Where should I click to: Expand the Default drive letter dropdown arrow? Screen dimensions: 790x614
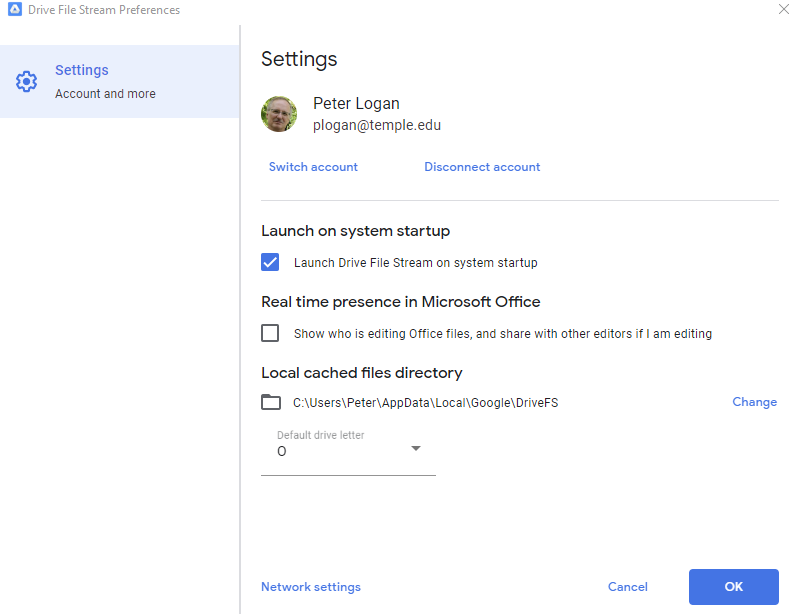pyautogui.click(x=416, y=449)
